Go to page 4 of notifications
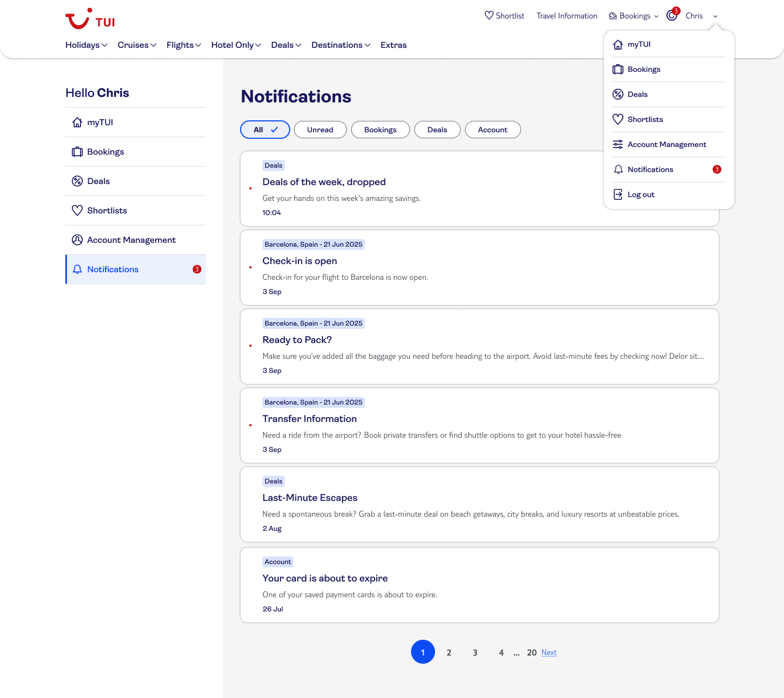The image size is (784, 698). pos(501,652)
